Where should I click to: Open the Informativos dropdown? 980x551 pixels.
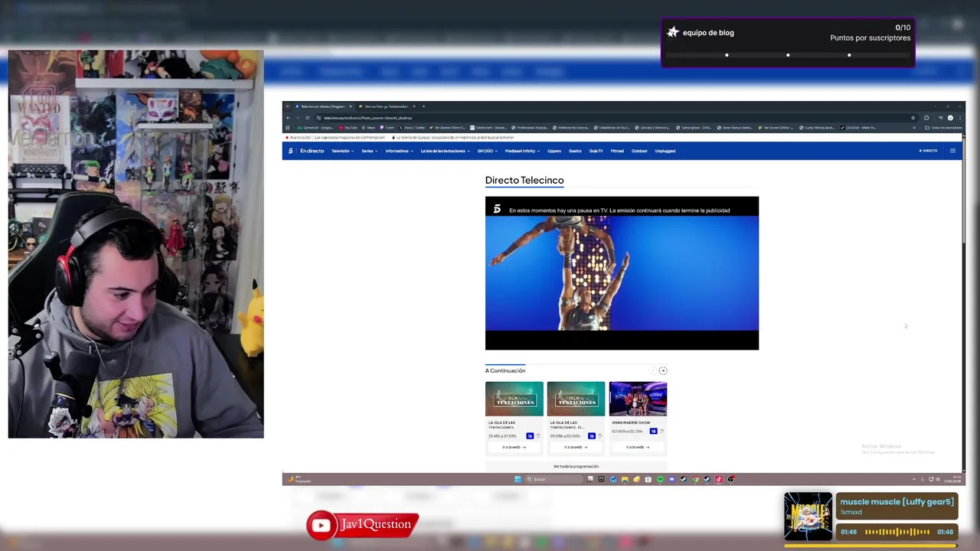click(x=399, y=151)
